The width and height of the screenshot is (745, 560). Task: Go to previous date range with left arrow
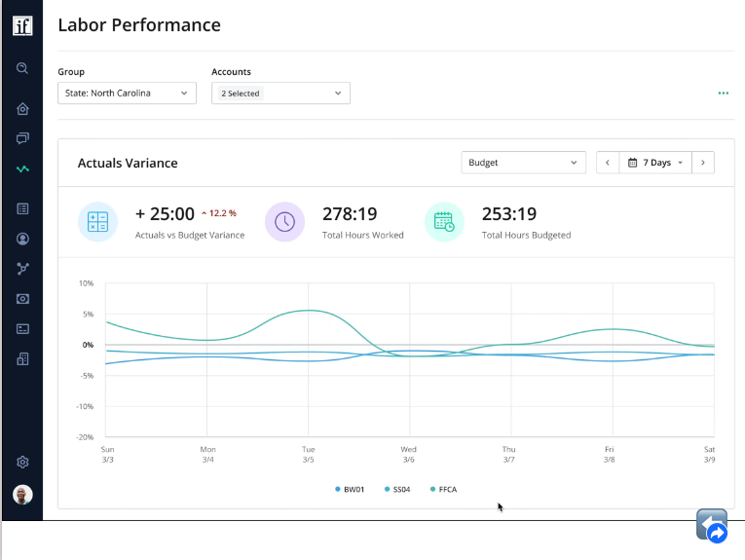608,163
